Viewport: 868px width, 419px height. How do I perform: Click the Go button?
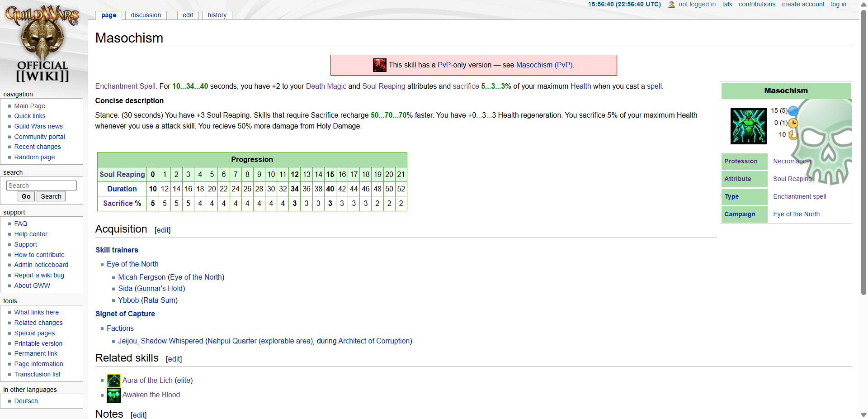point(26,196)
